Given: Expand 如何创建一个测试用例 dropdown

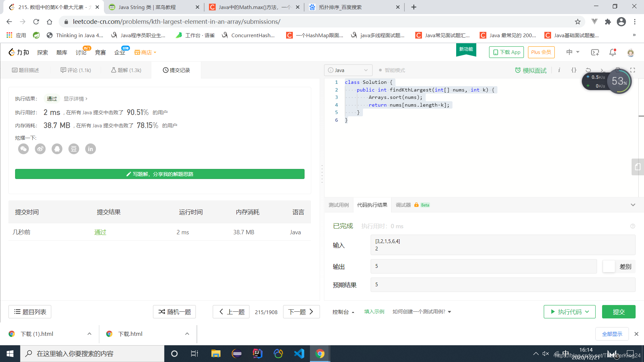Looking at the screenshot, I should 421,312.
